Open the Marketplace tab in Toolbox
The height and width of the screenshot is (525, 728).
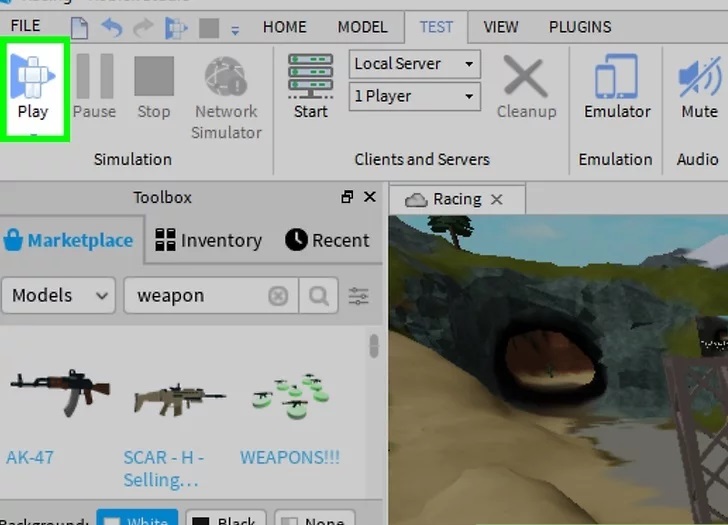69,240
